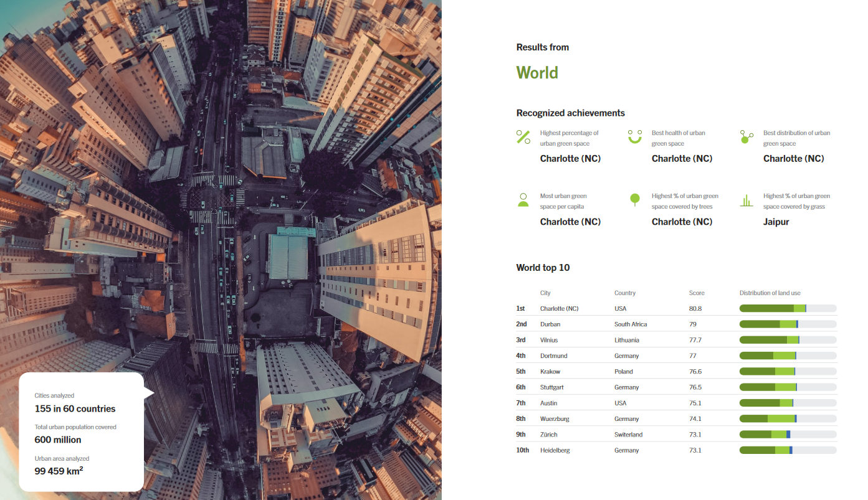Image resolution: width=868 pixels, height=500 pixels.
Task: Click the 99 459 km² urban area figure
Action: [x=59, y=471]
